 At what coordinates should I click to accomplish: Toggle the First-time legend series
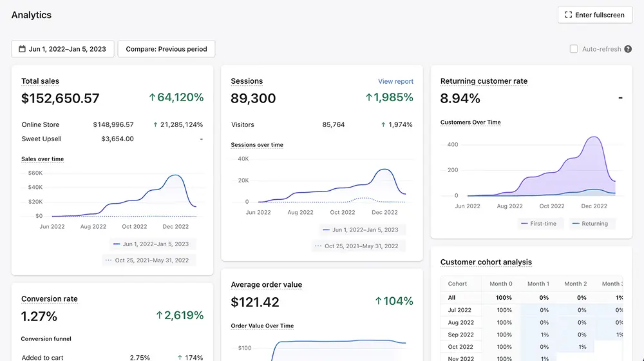pyautogui.click(x=539, y=224)
